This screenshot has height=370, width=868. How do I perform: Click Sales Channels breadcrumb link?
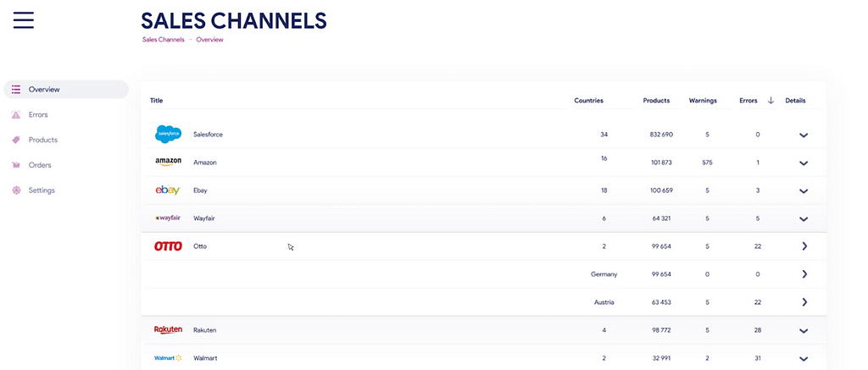[163, 40]
